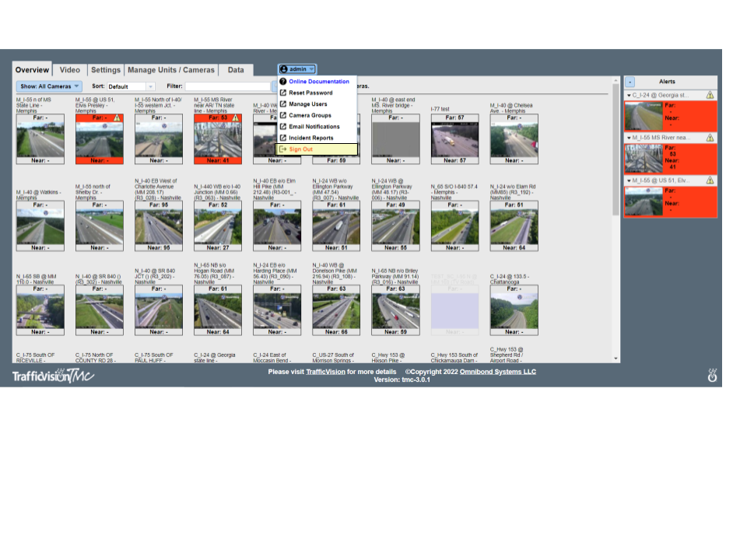The image size is (747, 560).
Task: Click warning icon on M_I-55 MS River camera tile
Action: [x=235, y=117]
